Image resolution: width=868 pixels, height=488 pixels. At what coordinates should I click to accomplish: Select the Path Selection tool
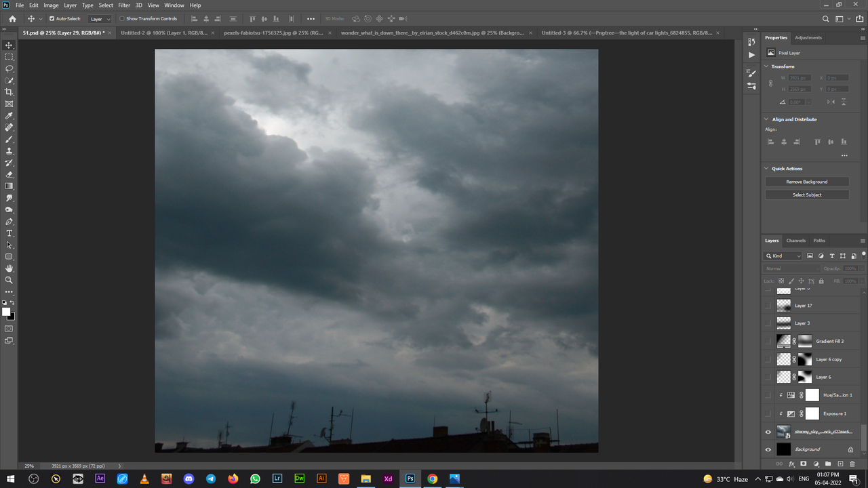coord(9,245)
